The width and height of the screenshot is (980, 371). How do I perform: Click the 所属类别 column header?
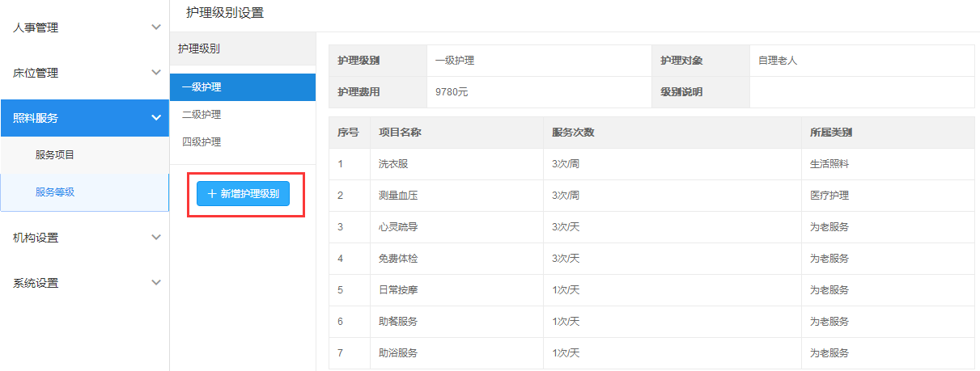[x=830, y=133]
